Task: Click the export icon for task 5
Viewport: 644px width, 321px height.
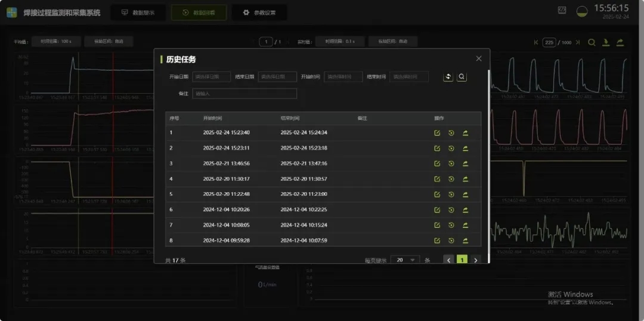Action: coord(465,195)
